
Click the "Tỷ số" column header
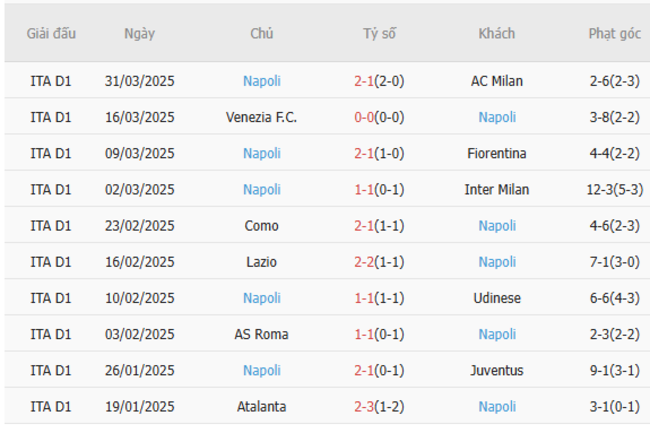[x=379, y=33]
